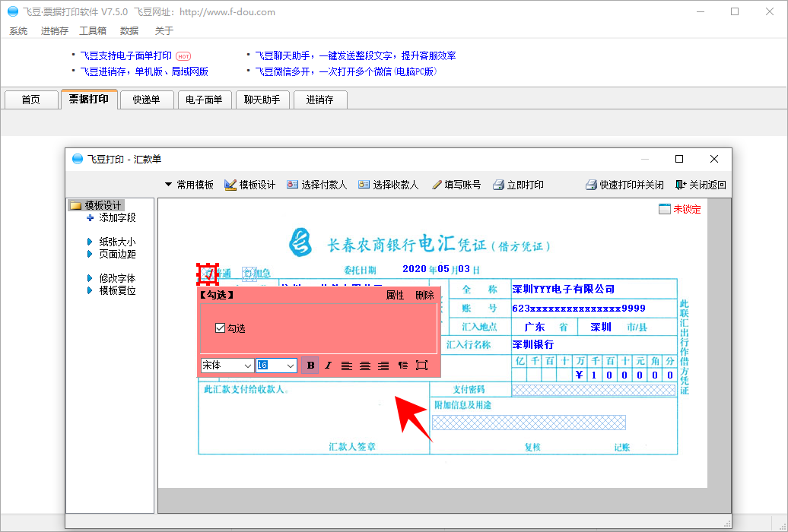Image resolution: width=788 pixels, height=532 pixels.
Task: Select the red-outlined 普通 checkbox field
Action: coord(207,274)
